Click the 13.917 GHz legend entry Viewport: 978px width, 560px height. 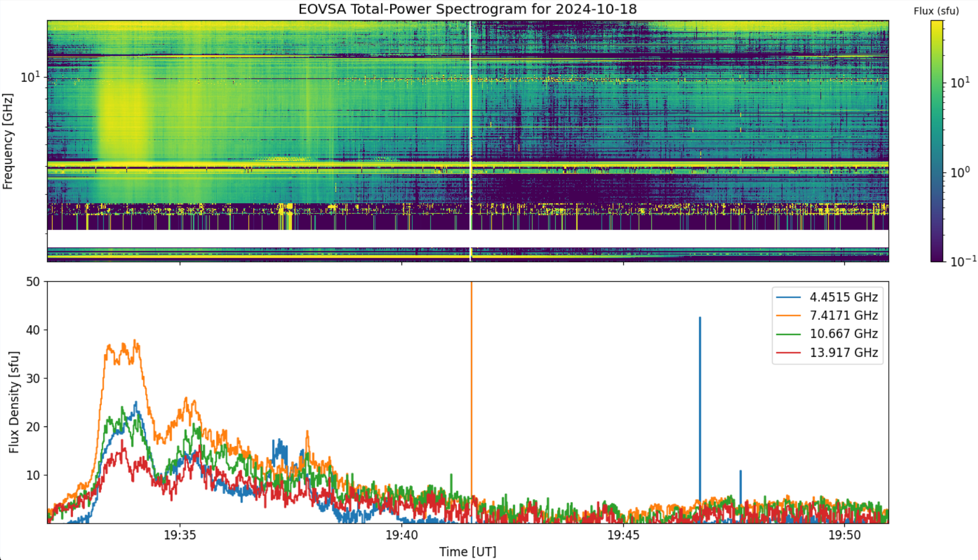point(827,352)
